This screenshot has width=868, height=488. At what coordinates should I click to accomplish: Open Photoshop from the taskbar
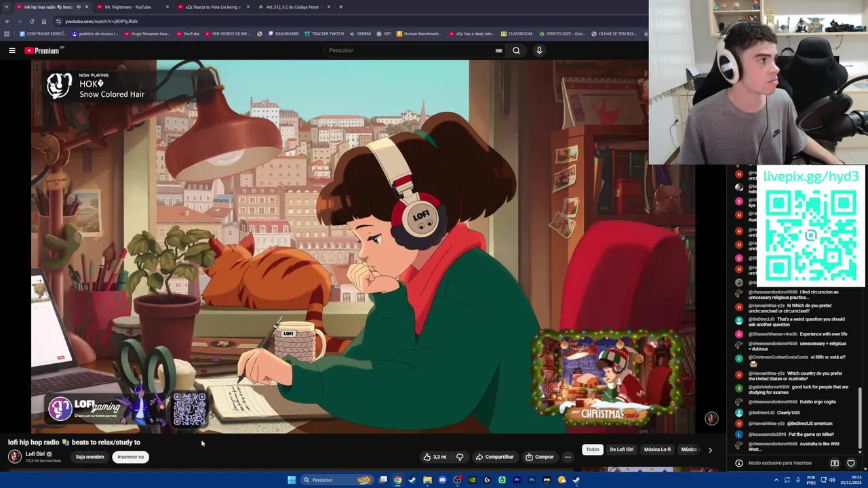pos(532,480)
